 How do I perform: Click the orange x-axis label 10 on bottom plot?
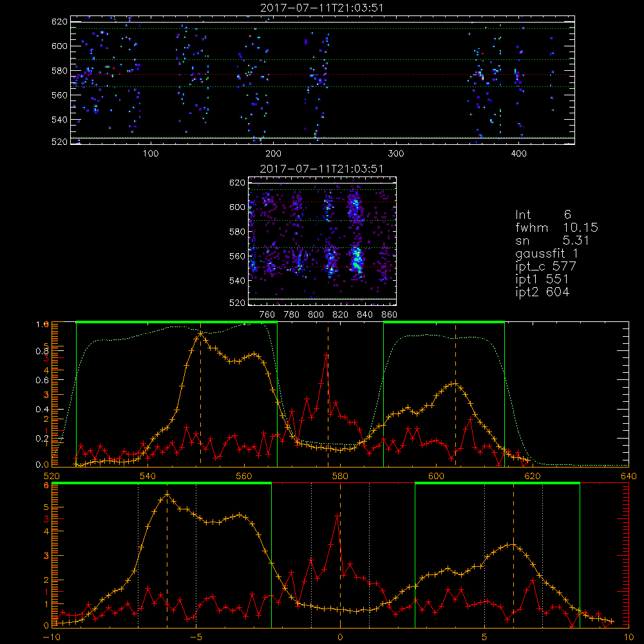coord(629,638)
